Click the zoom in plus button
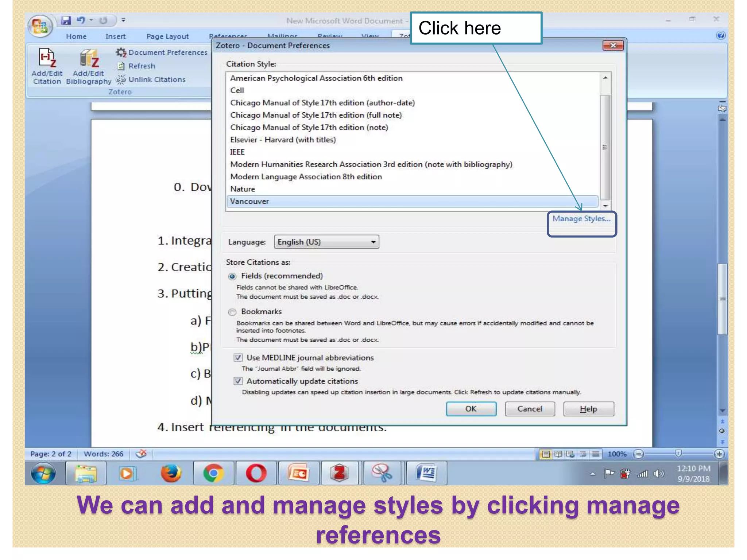This screenshot has width=747, height=560. 719,454
